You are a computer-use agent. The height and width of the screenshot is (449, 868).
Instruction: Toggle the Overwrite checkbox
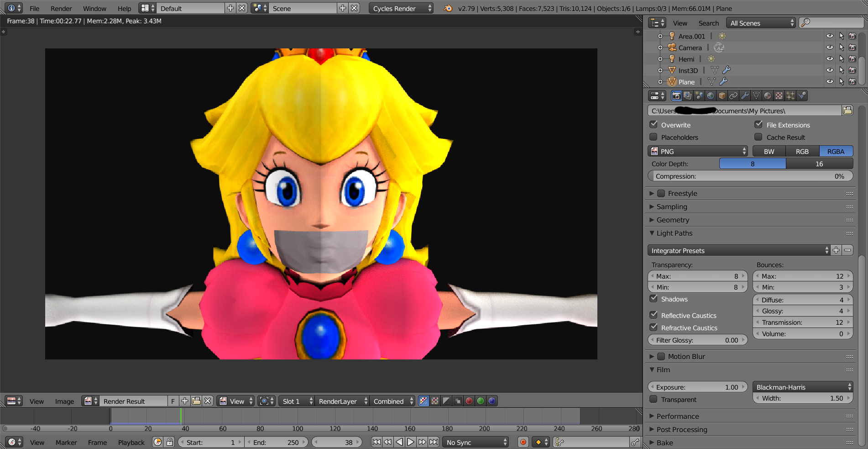(x=654, y=124)
